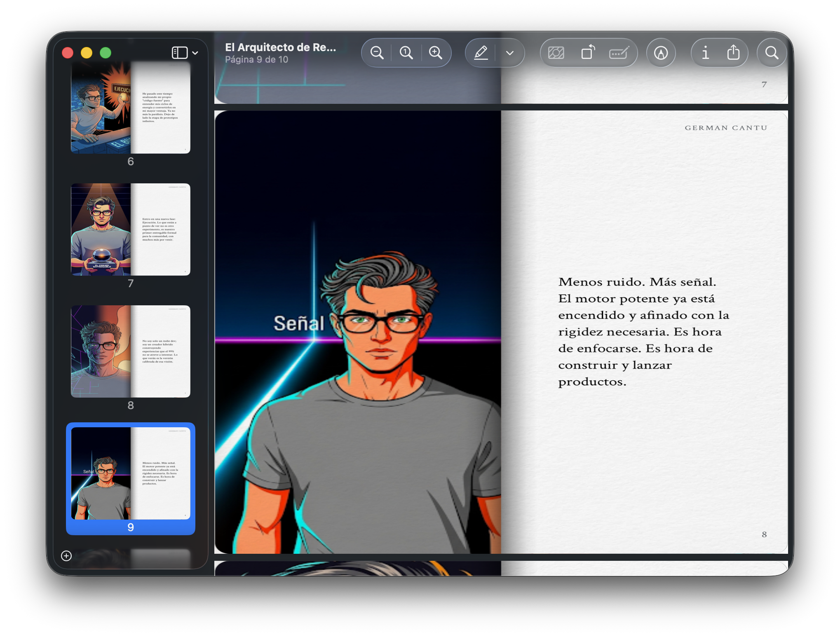Toggle the Markup toolbar button
This screenshot has width=840, height=637.
[661, 53]
